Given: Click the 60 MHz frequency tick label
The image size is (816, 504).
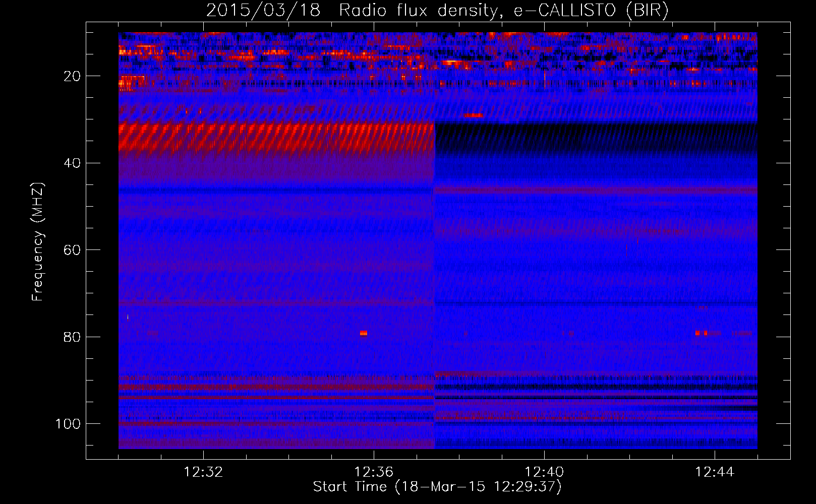Looking at the screenshot, I should coord(73,250).
